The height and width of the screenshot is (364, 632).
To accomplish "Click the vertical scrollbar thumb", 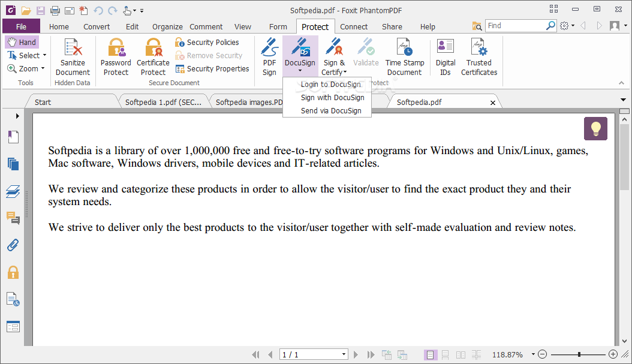I will point(624,155).
